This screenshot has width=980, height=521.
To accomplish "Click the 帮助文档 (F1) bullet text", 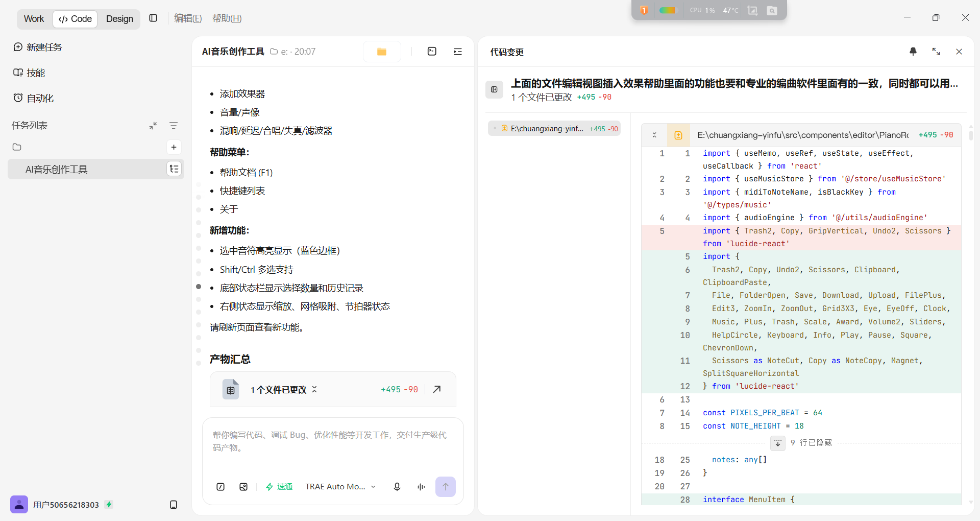I will (247, 173).
